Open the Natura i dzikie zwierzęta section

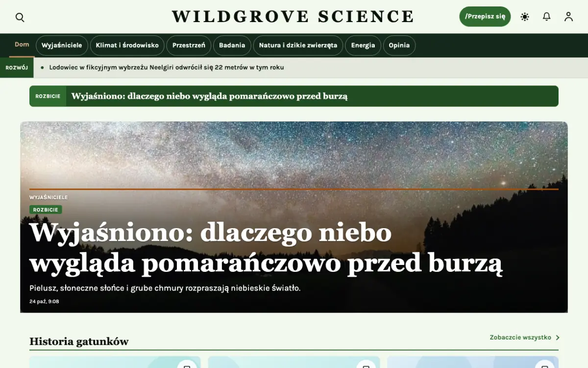[x=298, y=45]
